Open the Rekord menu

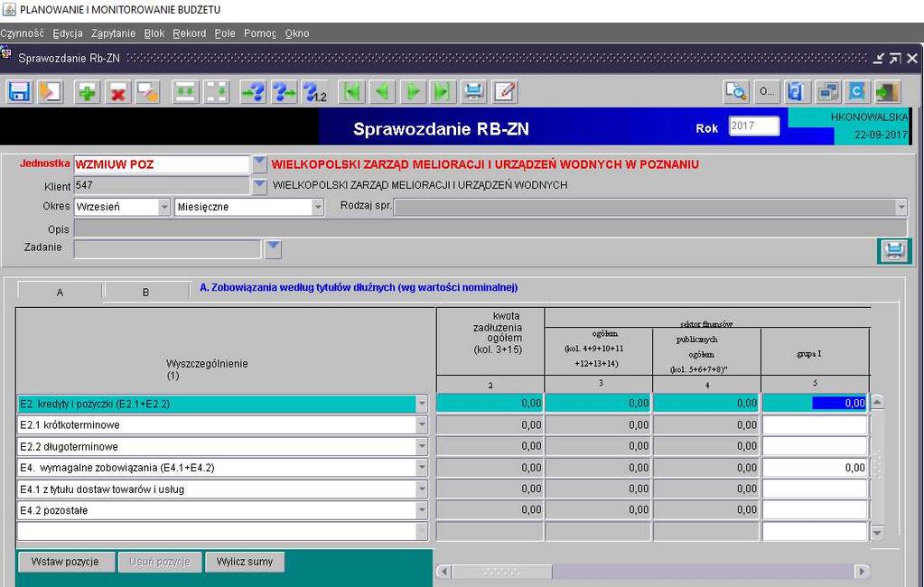(x=189, y=33)
